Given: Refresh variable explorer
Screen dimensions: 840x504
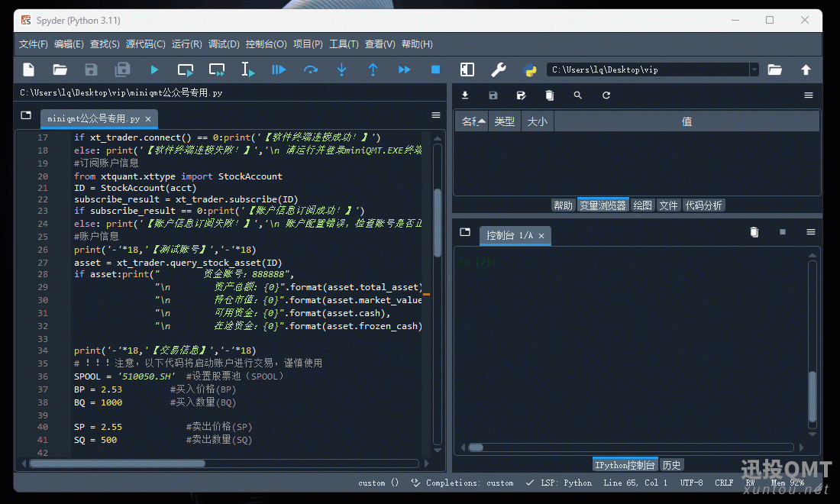Looking at the screenshot, I should pos(606,95).
